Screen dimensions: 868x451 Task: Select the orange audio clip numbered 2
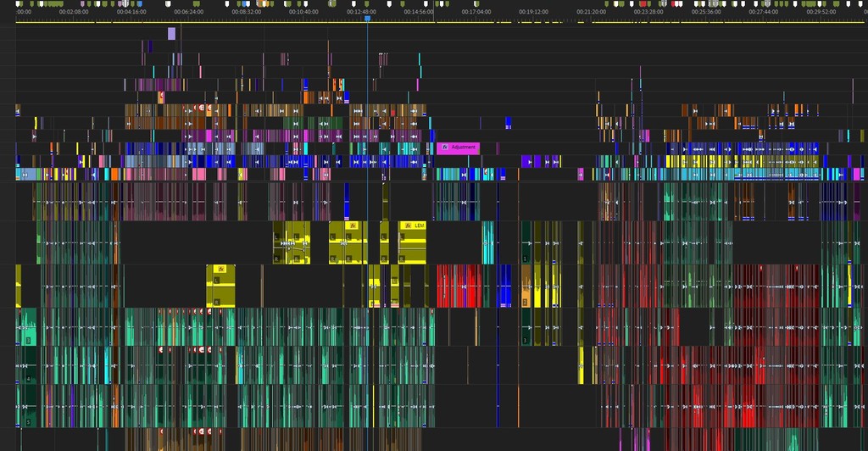(x=526, y=286)
